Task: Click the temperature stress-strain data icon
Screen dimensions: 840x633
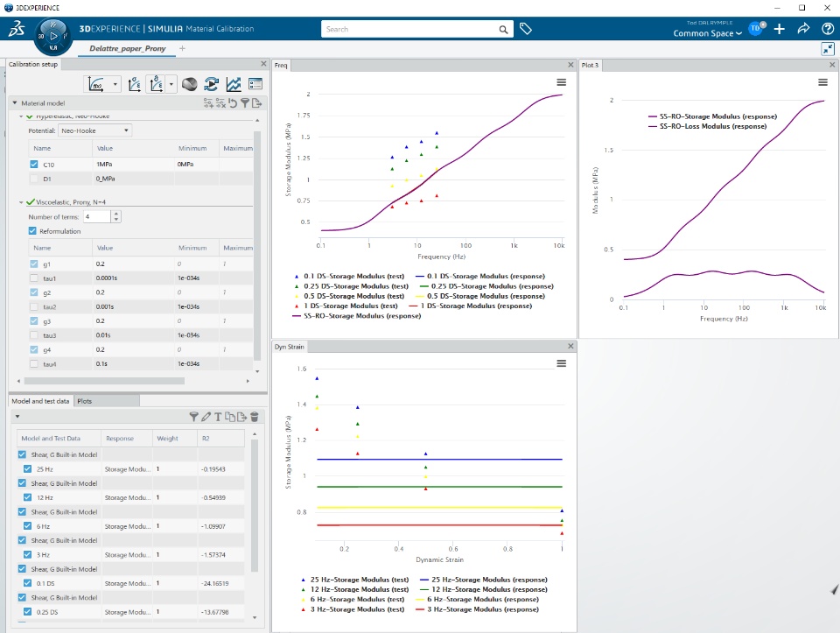Action: [157, 84]
